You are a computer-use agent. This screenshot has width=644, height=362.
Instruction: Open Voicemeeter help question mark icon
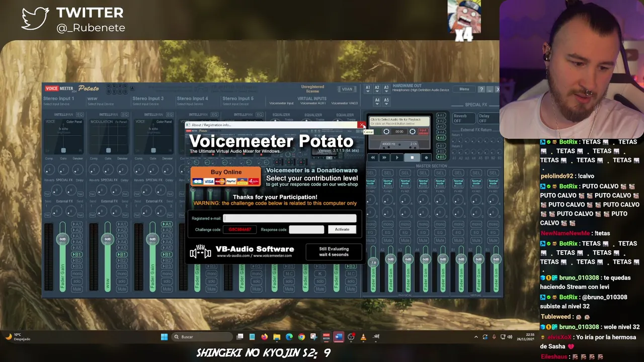pyautogui.click(x=481, y=89)
